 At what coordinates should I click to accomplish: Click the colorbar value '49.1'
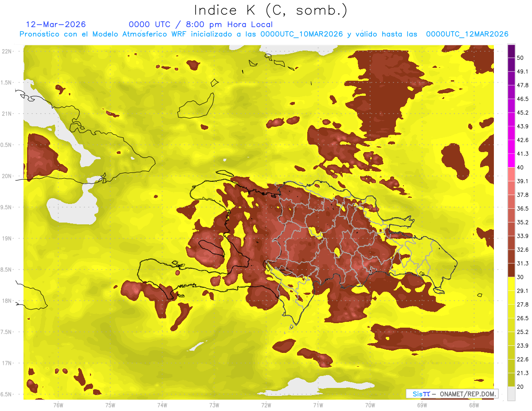pos(523,71)
